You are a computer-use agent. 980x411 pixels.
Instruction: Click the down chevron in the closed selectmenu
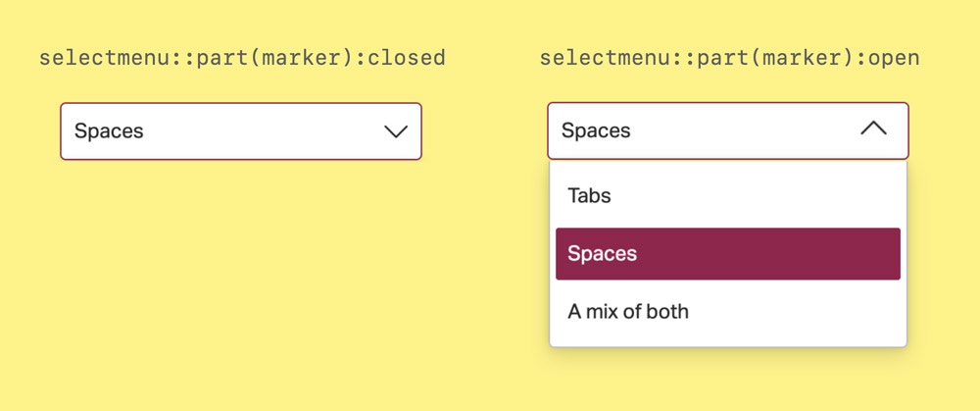click(396, 131)
